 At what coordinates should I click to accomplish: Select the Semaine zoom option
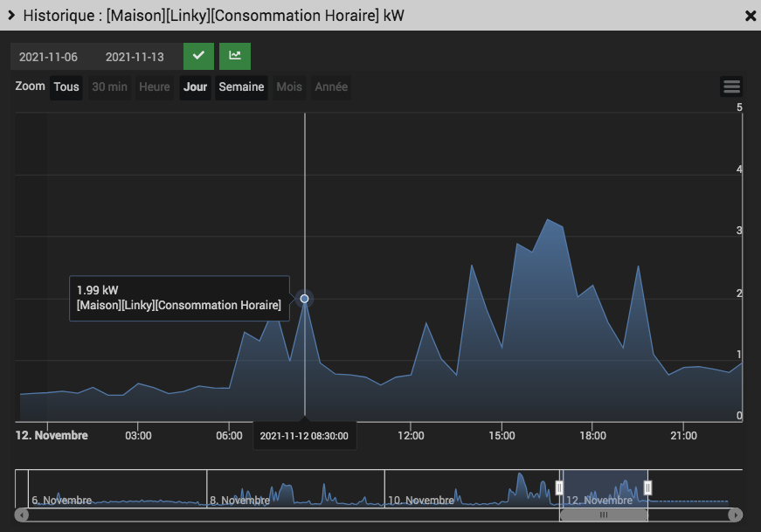pos(241,87)
